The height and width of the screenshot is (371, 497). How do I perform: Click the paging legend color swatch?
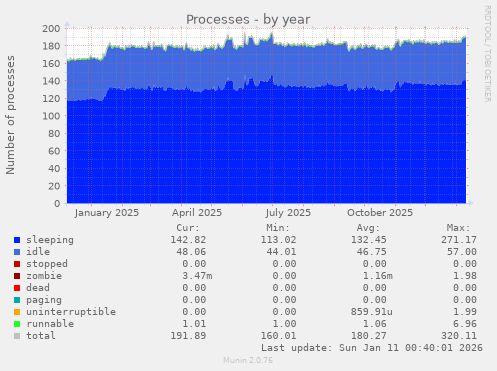tap(17, 300)
